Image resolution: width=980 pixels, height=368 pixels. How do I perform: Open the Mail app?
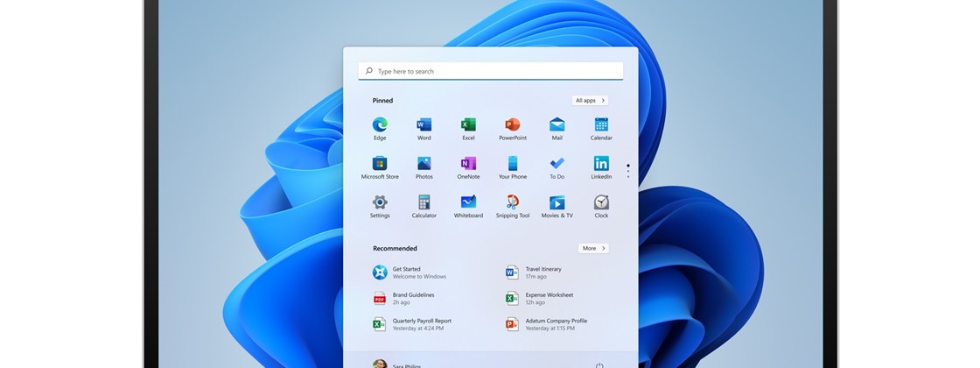(x=556, y=128)
